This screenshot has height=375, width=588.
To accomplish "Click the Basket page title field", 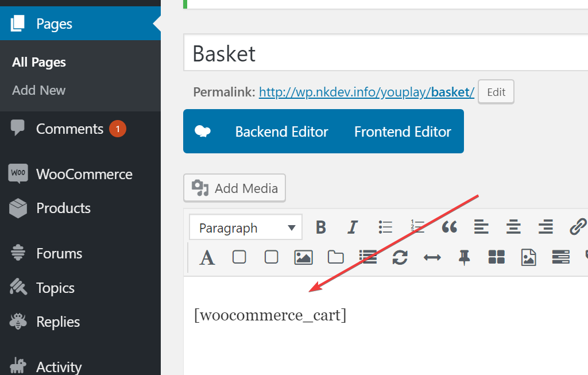I will pos(385,53).
